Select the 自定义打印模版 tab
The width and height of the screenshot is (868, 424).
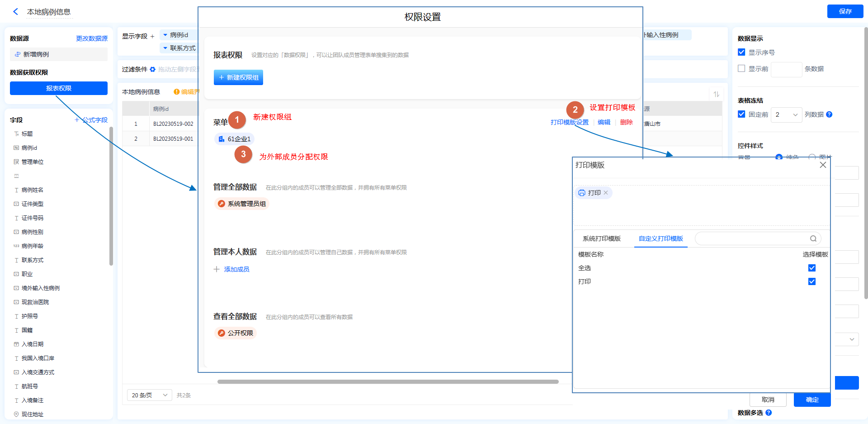tap(660, 238)
